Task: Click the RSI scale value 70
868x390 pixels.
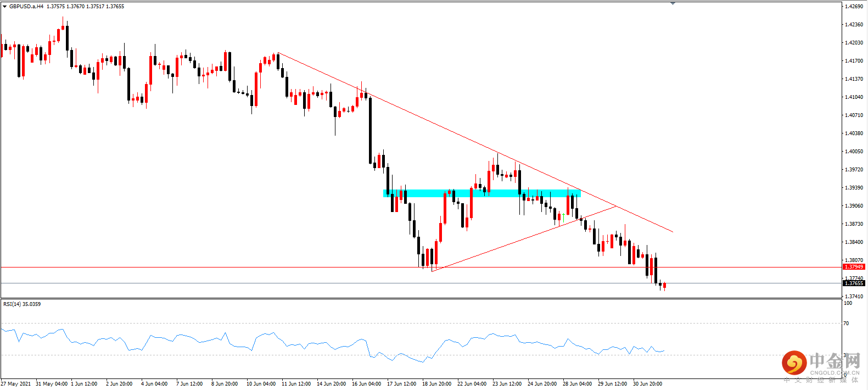Action: [847, 324]
